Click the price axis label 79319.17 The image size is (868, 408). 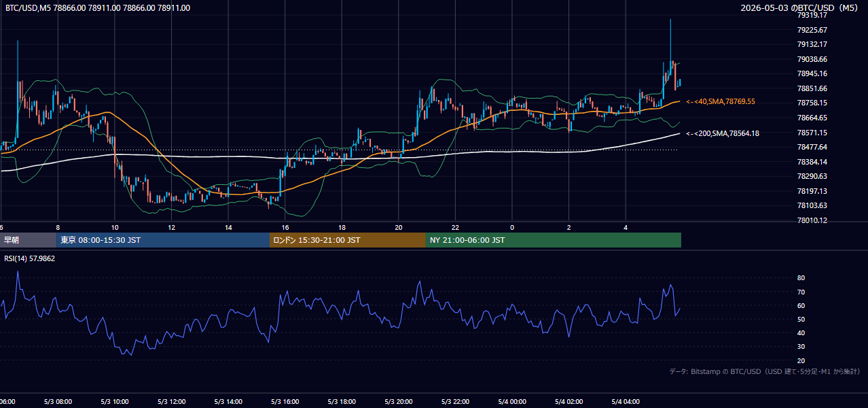tap(812, 15)
